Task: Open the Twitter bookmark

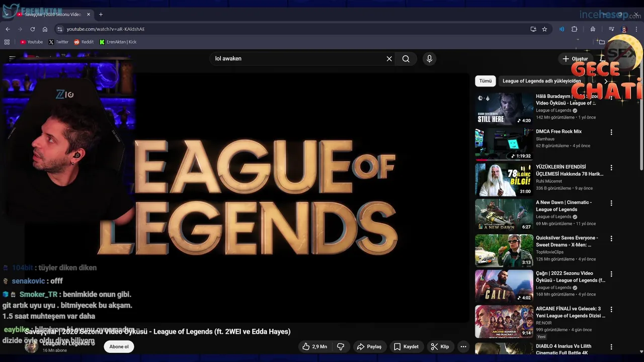Action: (x=58, y=42)
